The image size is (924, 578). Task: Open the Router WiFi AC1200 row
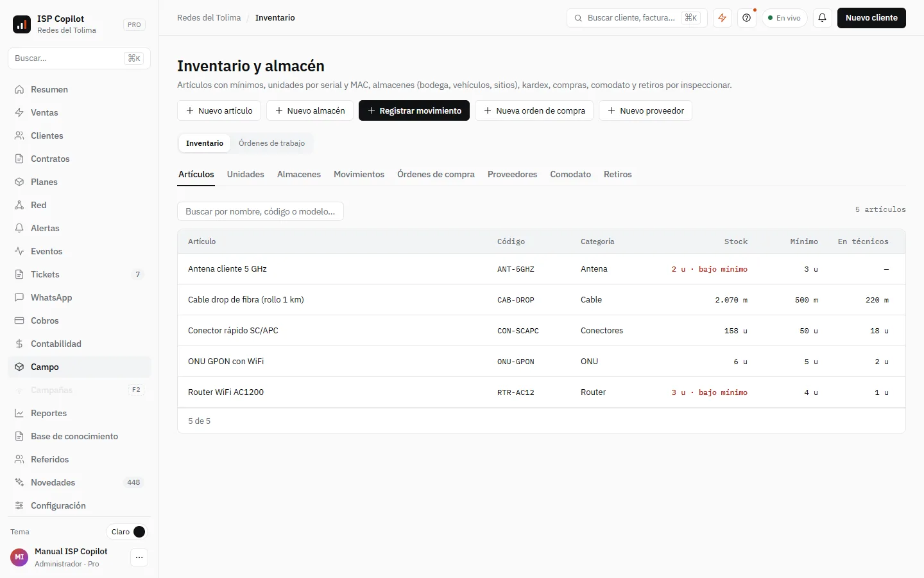click(x=542, y=392)
